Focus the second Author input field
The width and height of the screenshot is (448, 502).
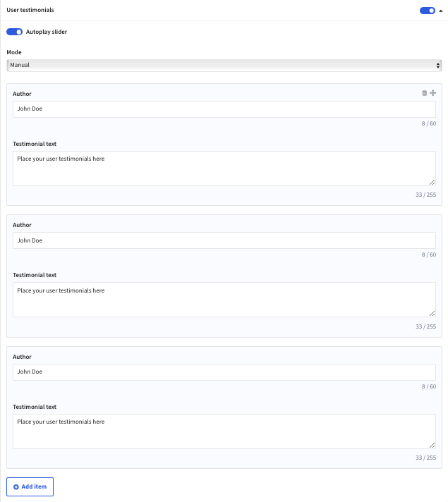tap(224, 240)
